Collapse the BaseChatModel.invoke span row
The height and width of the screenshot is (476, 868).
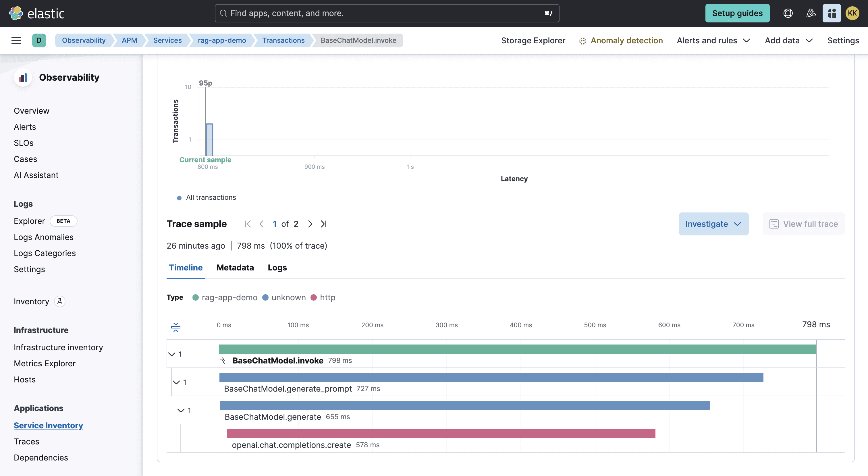click(x=172, y=354)
